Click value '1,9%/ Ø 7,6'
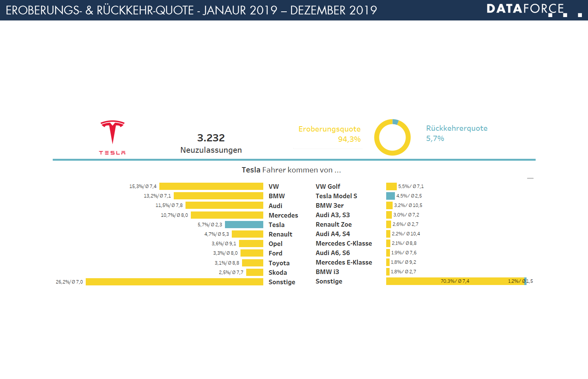The width and height of the screenshot is (588, 379). [404, 253]
